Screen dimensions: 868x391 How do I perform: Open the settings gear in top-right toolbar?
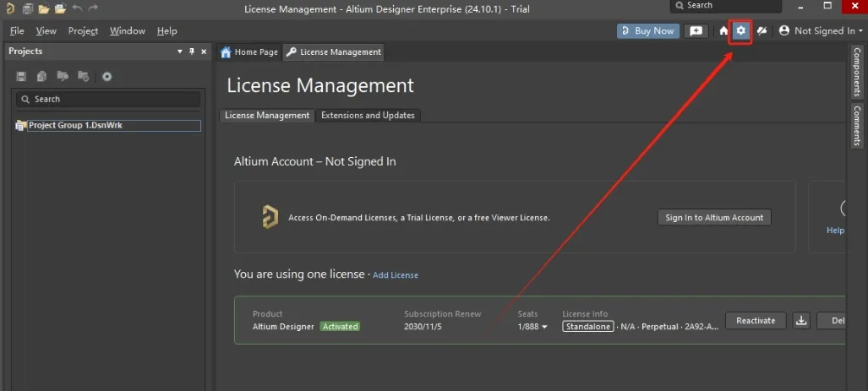pos(741,31)
